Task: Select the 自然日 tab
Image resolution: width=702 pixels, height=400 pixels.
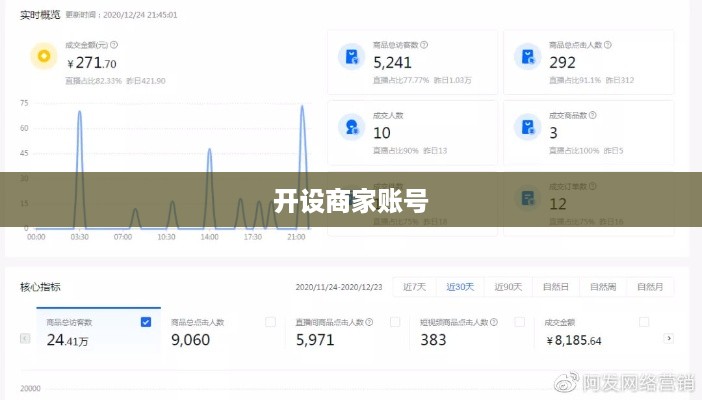Action: [556, 287]
